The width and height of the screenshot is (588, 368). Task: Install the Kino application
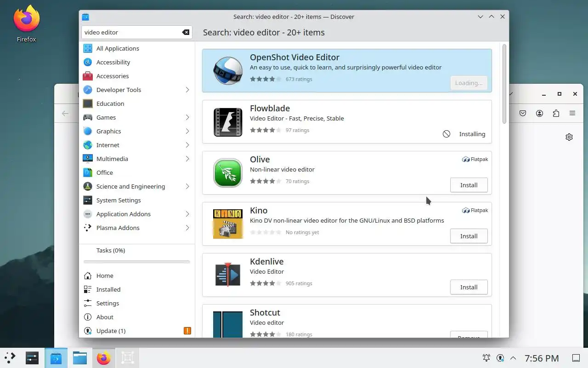click(469, 236)
